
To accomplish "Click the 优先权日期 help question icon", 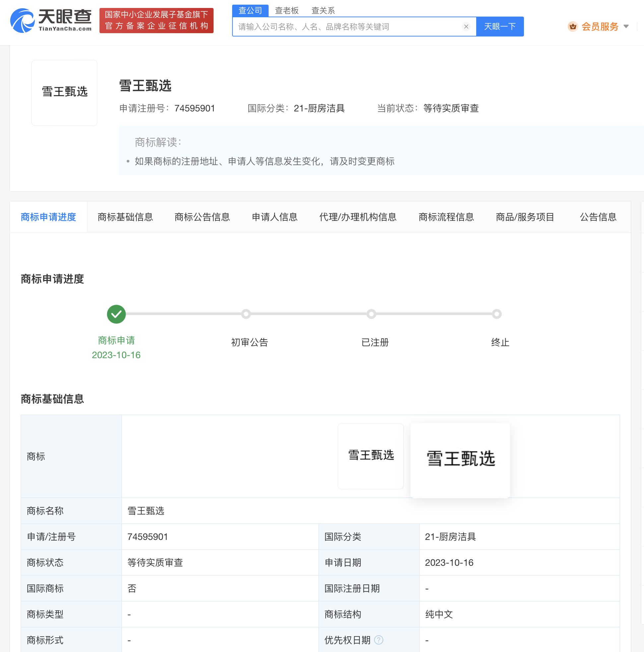I will click(x=379, y=640).
